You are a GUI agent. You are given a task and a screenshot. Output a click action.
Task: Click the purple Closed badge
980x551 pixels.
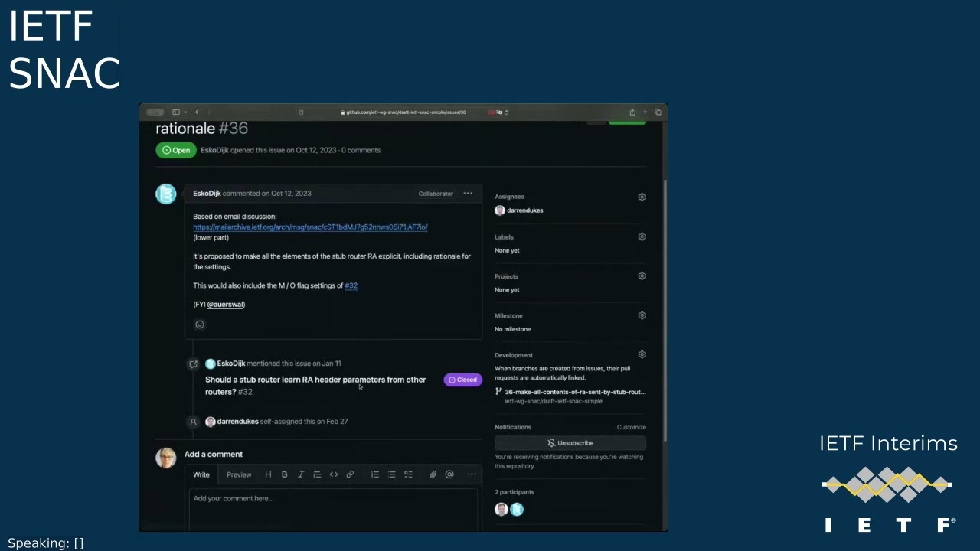coord(463,380)
